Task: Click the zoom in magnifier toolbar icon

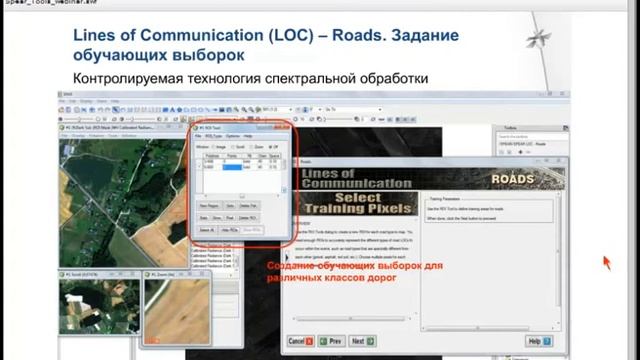Action: pos(244,110)
